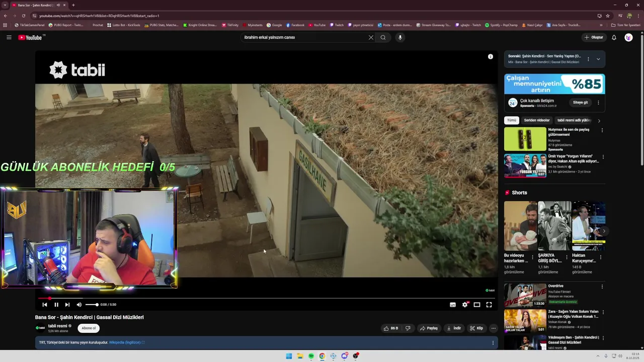The width and height of the screenshot is (644, 362).
Task: Toggle subtitles in the player
Action: pyautogui.click(x=453, y=305)
